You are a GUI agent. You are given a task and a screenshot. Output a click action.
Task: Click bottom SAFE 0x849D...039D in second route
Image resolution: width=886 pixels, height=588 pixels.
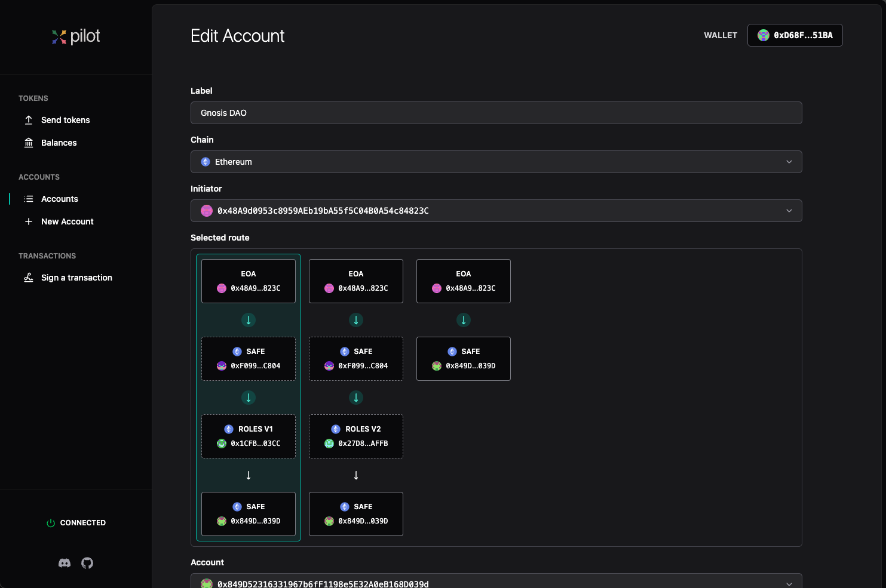pos(356,514)
